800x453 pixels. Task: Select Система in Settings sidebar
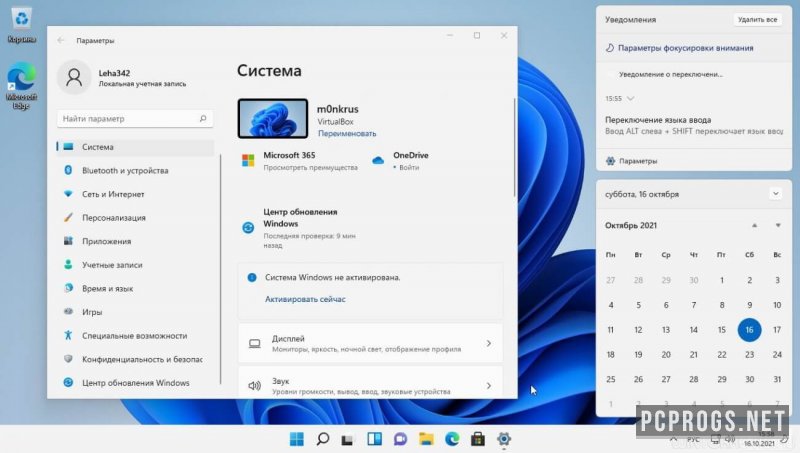(135, 147)
